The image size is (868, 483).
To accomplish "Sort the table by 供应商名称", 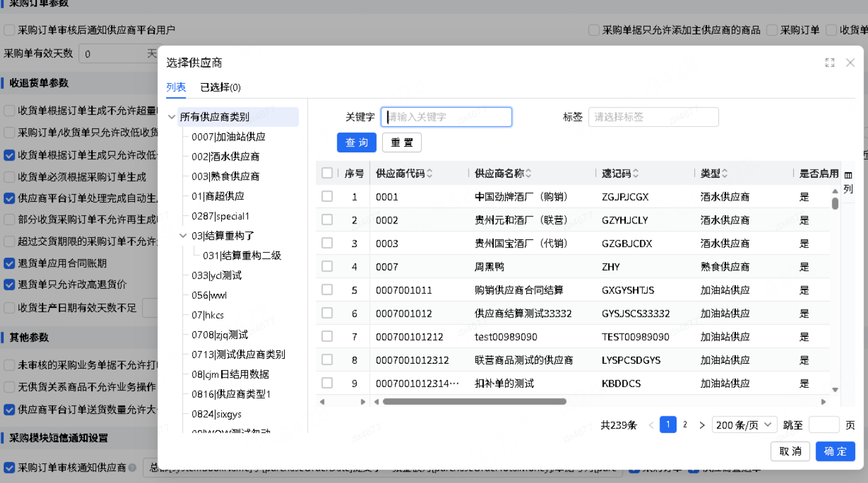I will coord(528,173).
